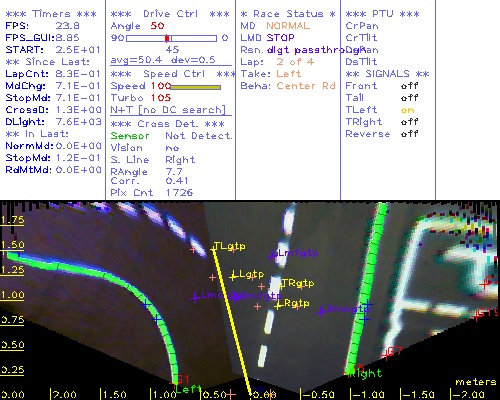This screenshot has height=400, width=500.
Task: Click the TRight signal 'off' value
Action: (x=409, y=122)
